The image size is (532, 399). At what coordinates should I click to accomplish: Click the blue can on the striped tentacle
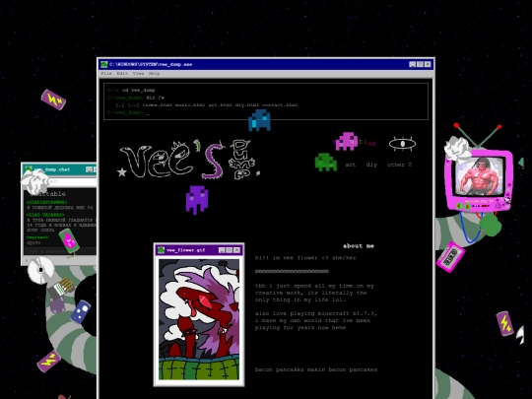point(81,311)
